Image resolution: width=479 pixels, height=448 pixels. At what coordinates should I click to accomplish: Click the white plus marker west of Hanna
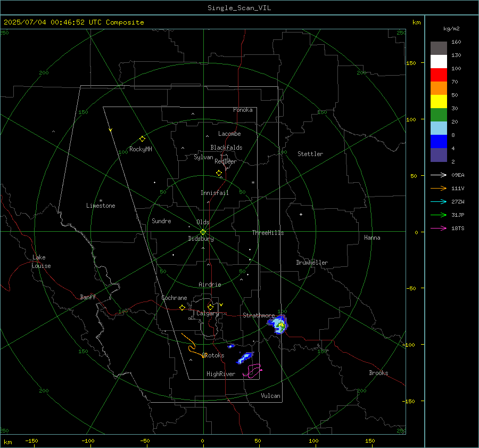(x=301, y=214)
